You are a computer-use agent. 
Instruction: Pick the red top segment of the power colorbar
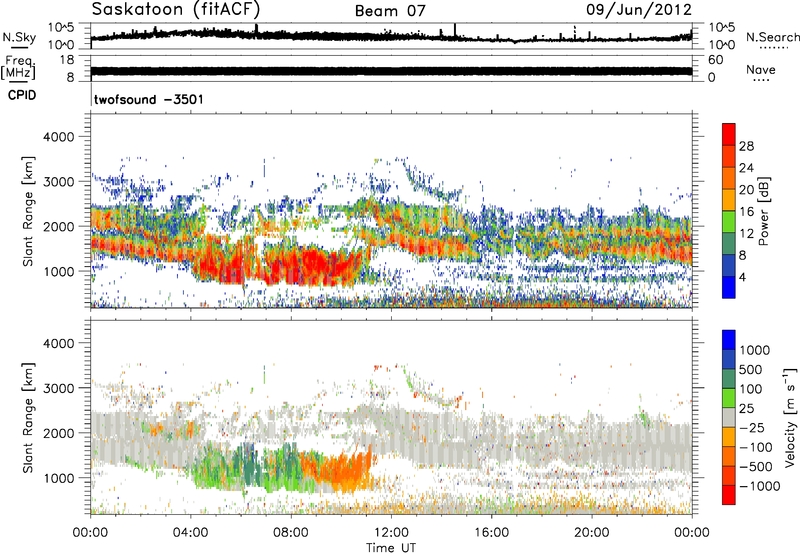[729, 135]
